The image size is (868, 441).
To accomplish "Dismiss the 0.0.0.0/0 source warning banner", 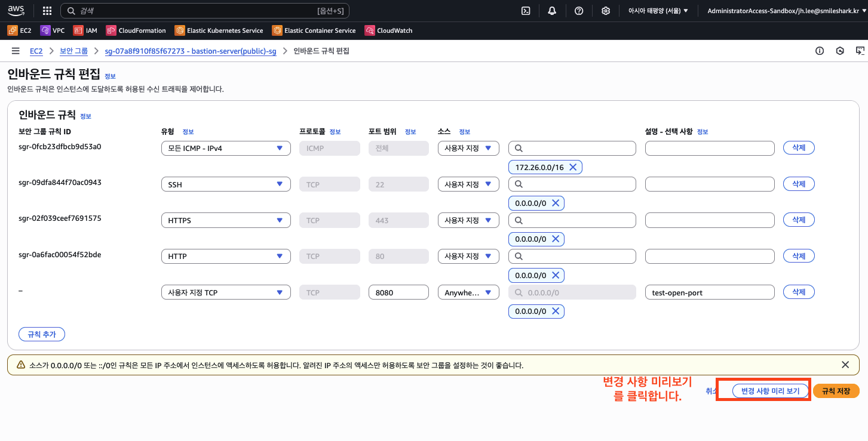I will tap(845, 365).
